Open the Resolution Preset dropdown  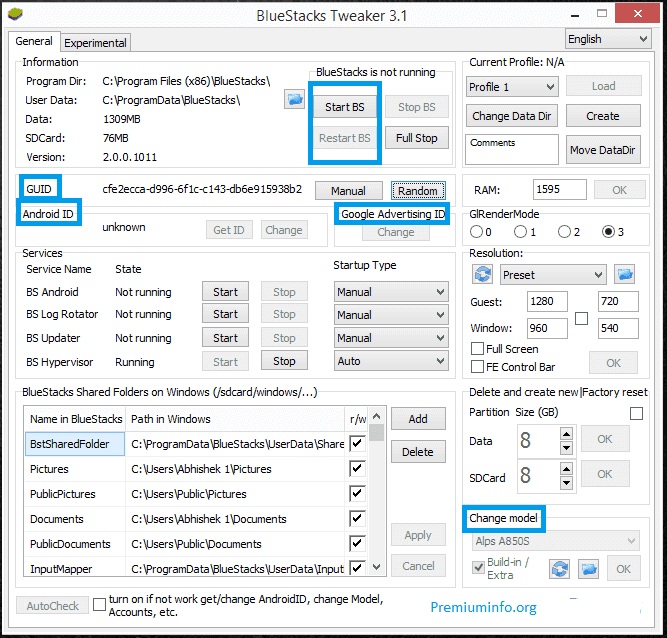pos(553,275)
